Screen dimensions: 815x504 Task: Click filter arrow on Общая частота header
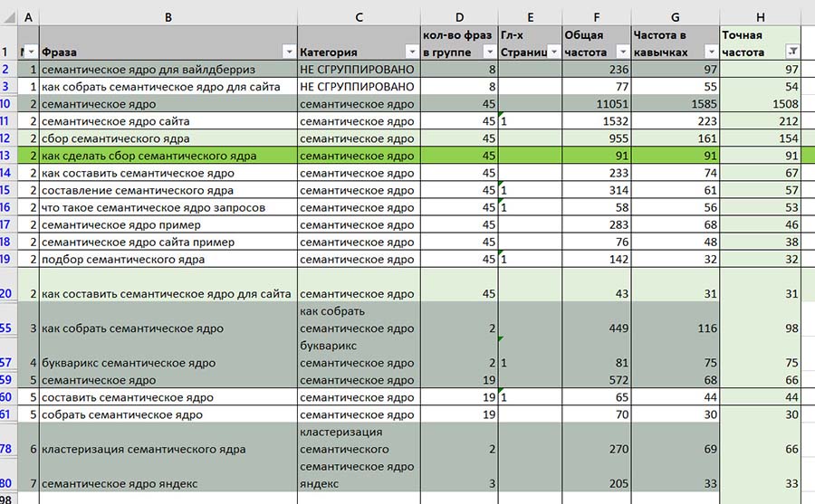622,52
